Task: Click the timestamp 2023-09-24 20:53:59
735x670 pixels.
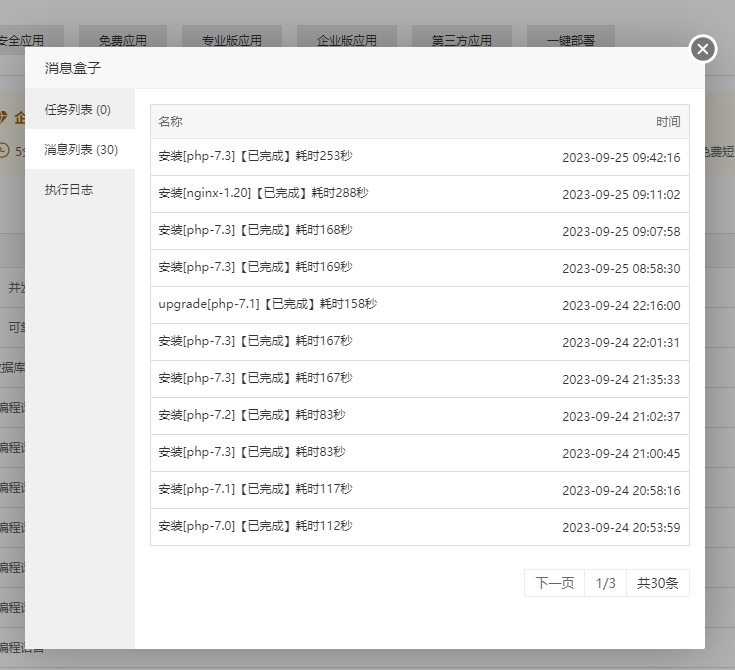Action: point(621,528)
